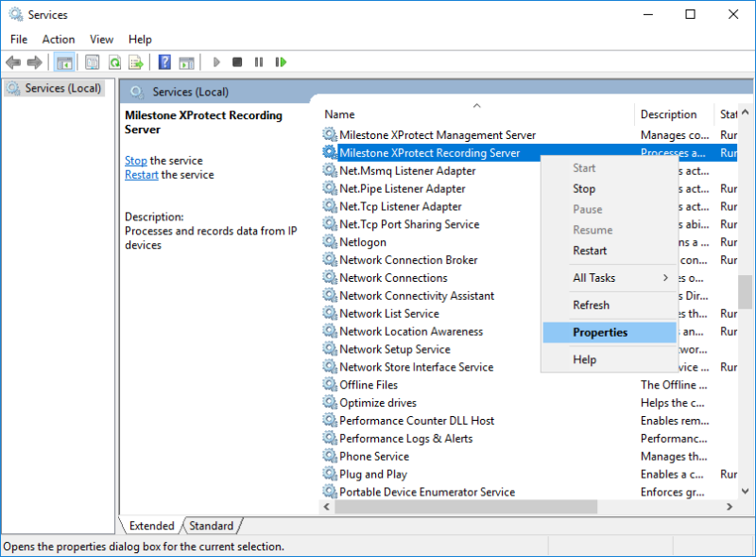756x557 pixels.
Task: Click the blue Help question mark icon
Action: click(x=164, y=62)
